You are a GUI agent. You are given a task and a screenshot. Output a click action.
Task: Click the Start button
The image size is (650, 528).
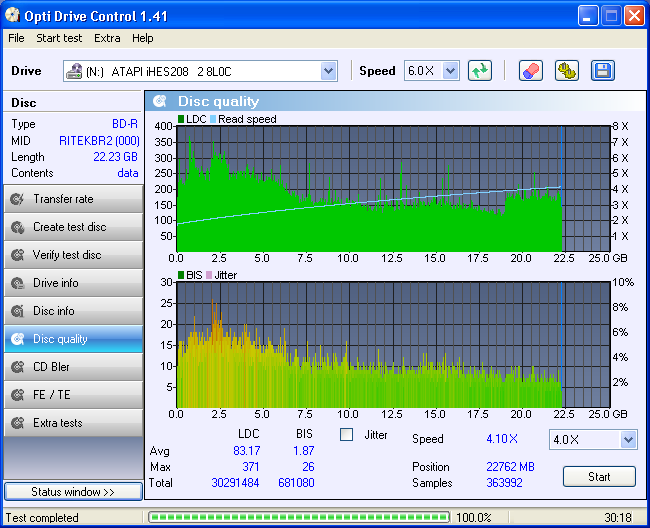tap(599, 477)
